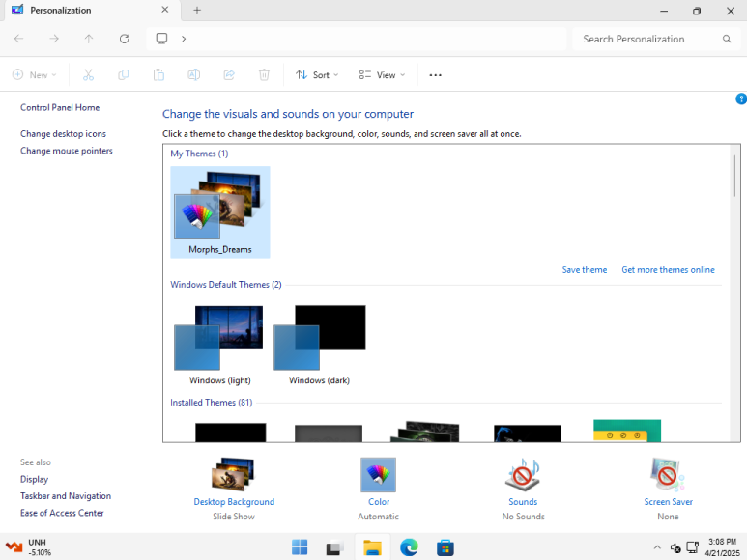Click the Share icon in toolbar
747x560 pixels.
(x=229, y=74)
